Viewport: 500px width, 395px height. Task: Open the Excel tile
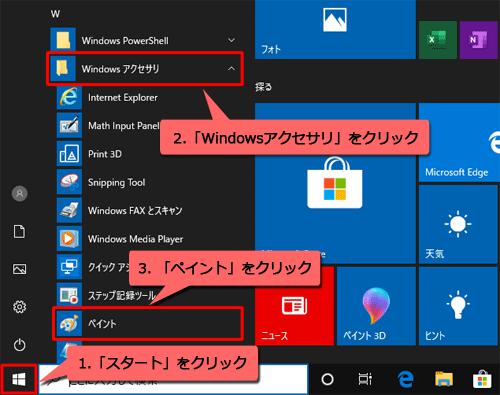pyautogui.click(x=437, y=40)
